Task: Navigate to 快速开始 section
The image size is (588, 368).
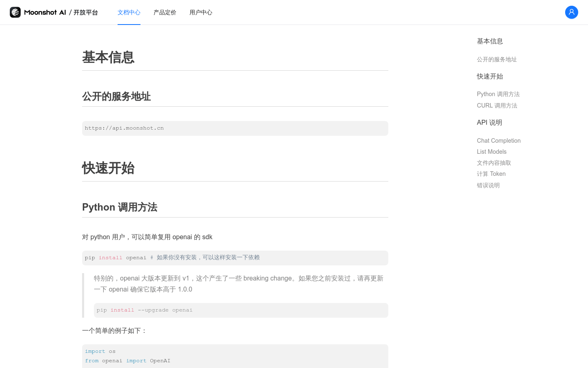Action: pos(490,76)
